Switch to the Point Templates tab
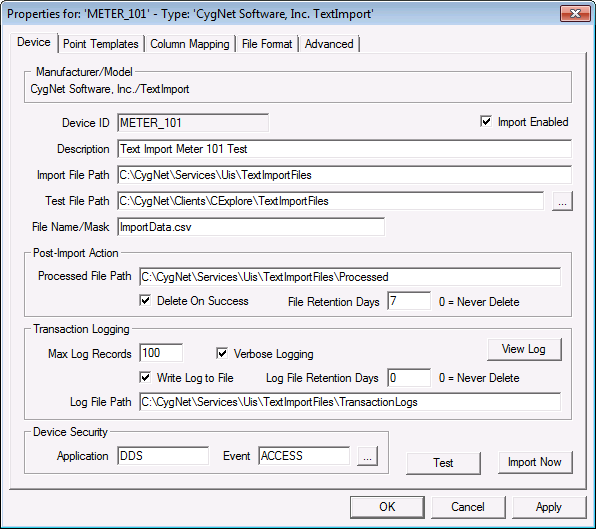Screen dimensions: 596x529 [101, 44]
